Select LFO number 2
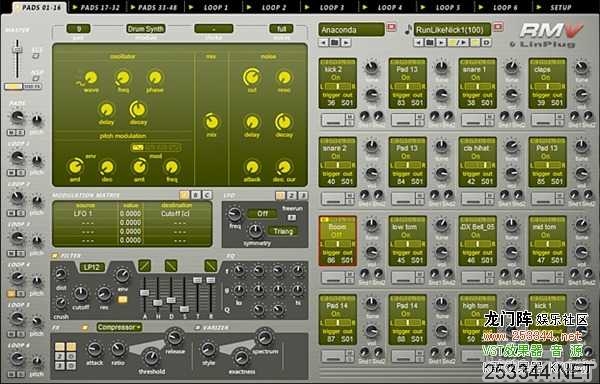600x384 pixels. [292, 195]
